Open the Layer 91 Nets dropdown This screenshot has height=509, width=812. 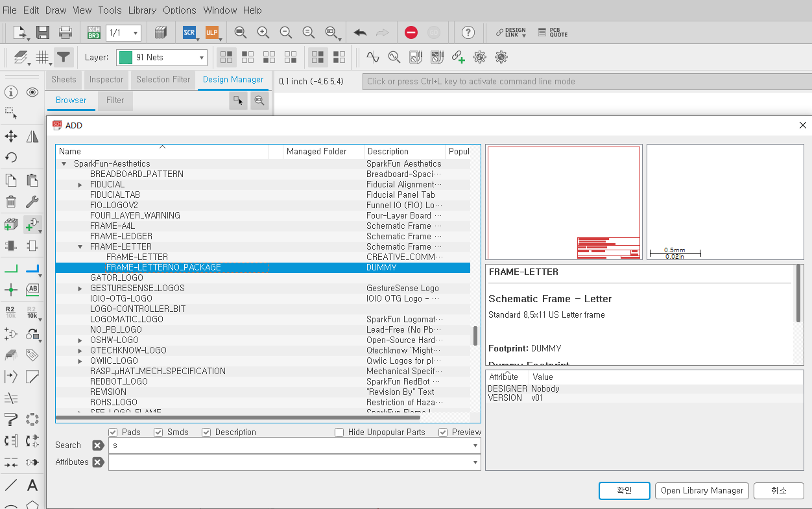(x=202, y=58)
